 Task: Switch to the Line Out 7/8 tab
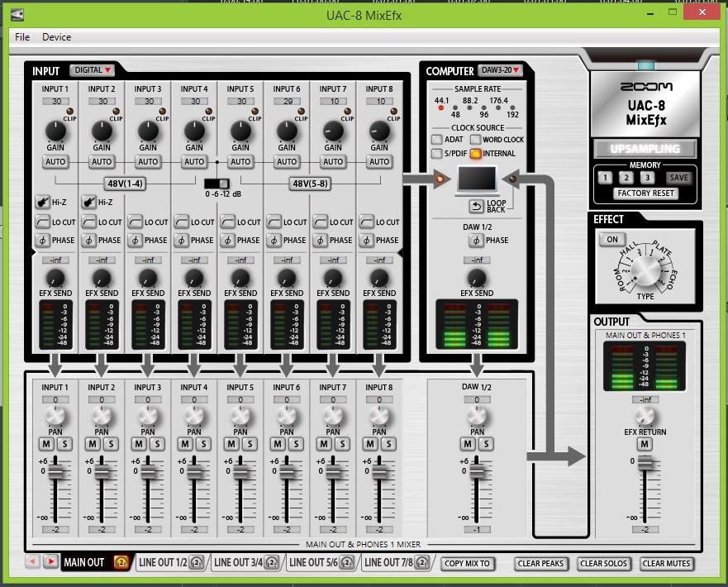388,562
